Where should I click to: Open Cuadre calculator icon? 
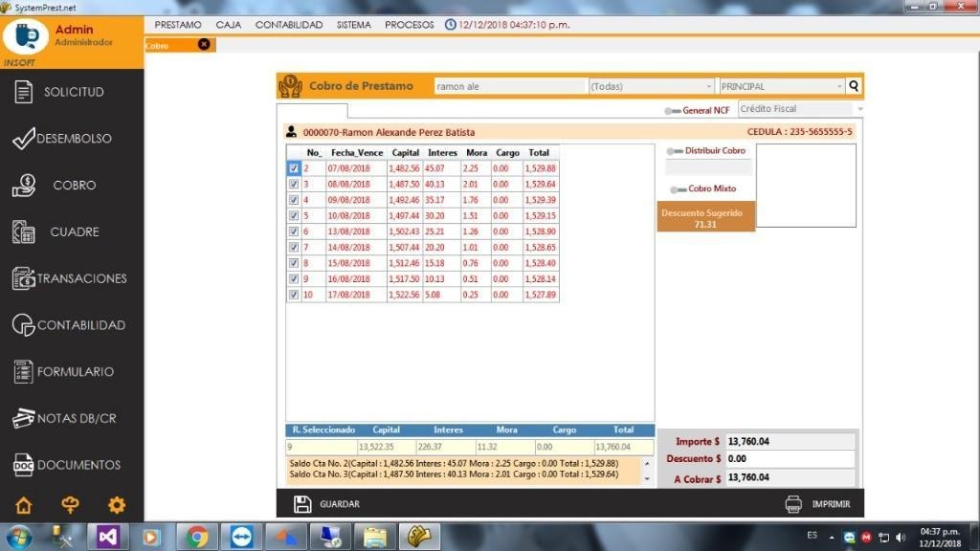click(x=23, y=231)
